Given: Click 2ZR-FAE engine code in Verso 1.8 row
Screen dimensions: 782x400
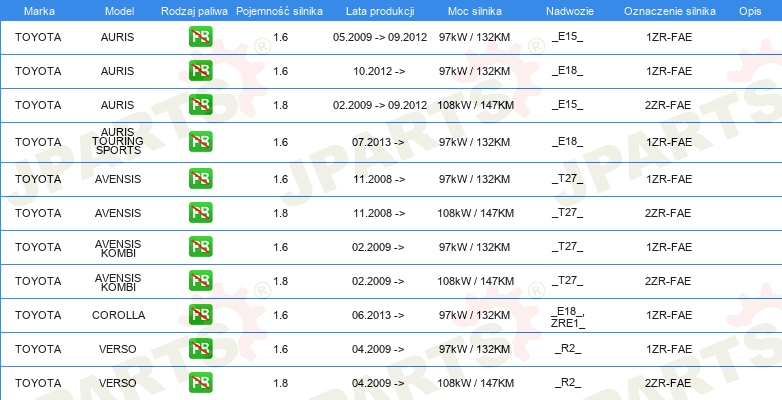Looking at the screenshot, I should pos(668,383).
